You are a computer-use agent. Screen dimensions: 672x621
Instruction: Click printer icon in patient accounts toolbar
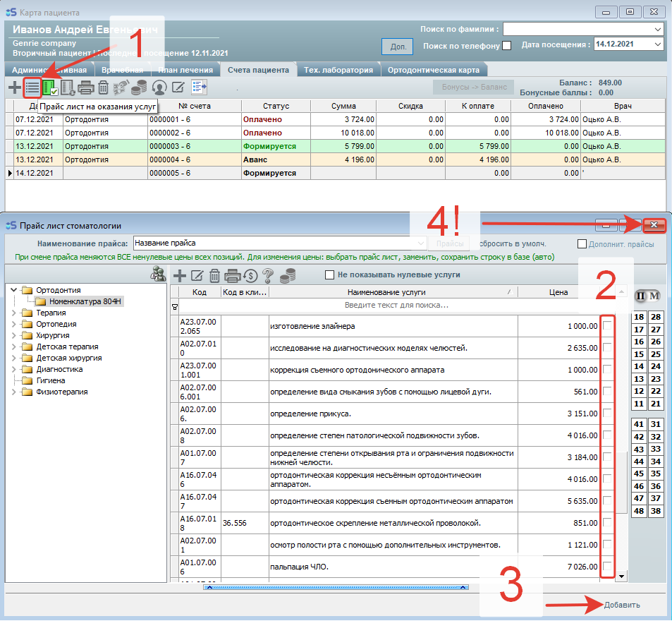(x=86, y=88)
